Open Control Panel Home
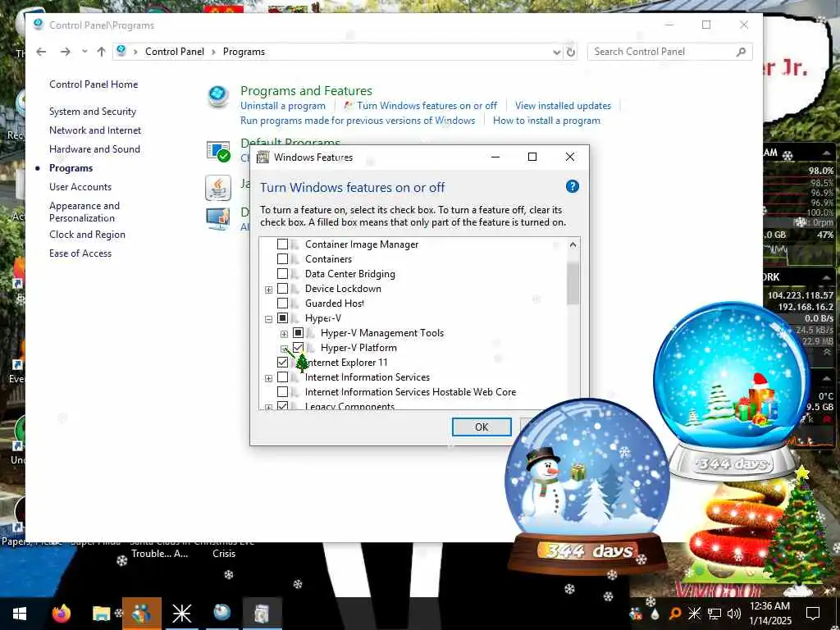 pos(94,84)
